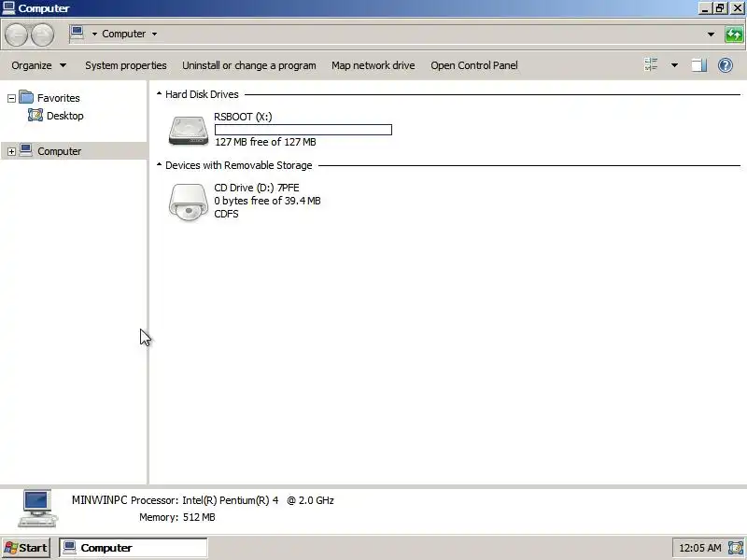Go forward with the Forward arrow button

42,35
